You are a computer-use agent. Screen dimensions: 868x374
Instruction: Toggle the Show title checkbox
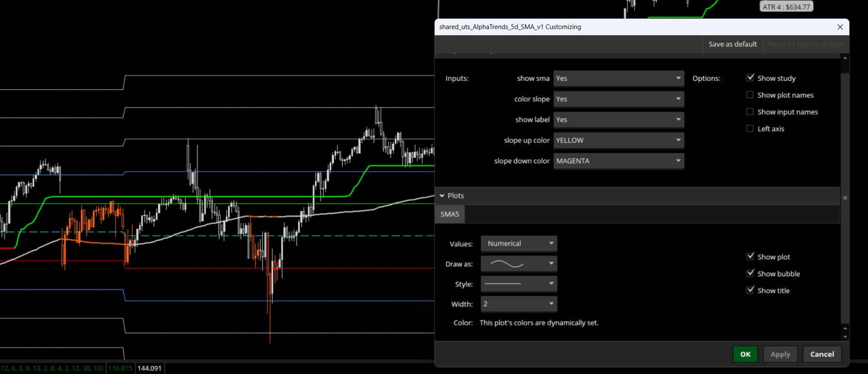(x=750, y=290)
